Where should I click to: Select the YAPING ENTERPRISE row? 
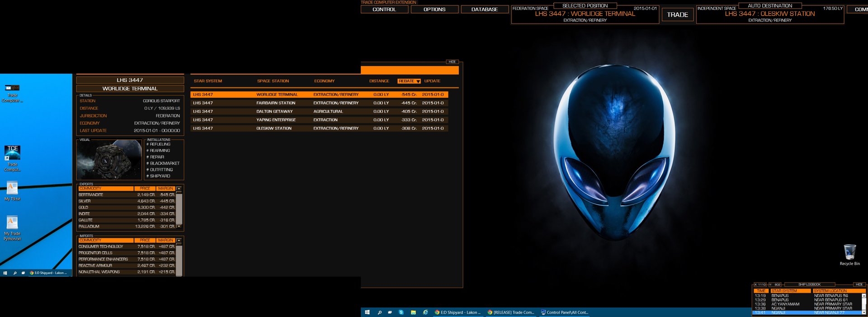pyautogui.click(x=319, y=120)
